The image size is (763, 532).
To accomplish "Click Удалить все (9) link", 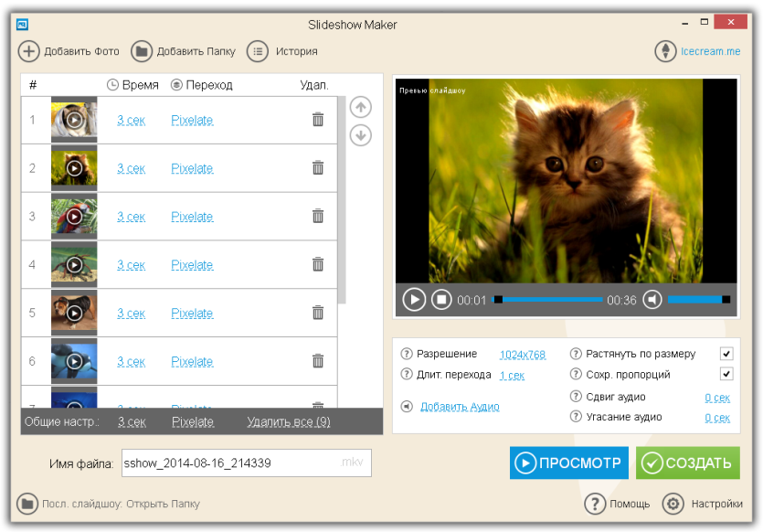I will coord(289,422).
